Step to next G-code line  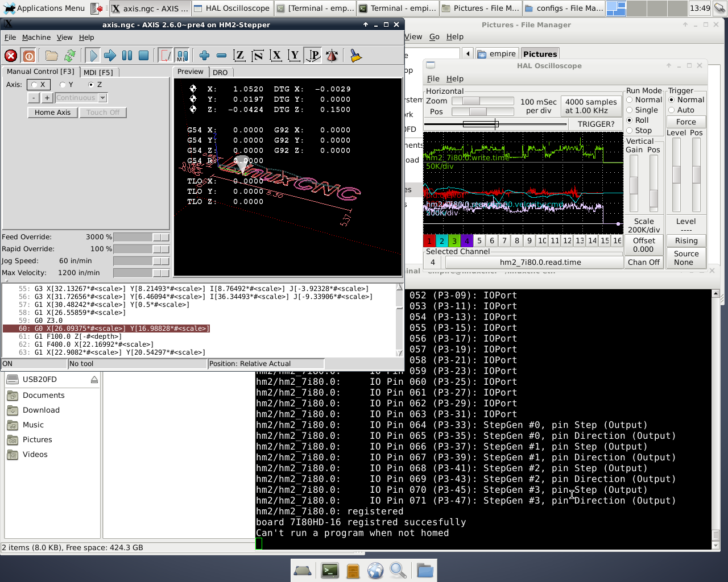pyautogui.click(x=110, y=56)
